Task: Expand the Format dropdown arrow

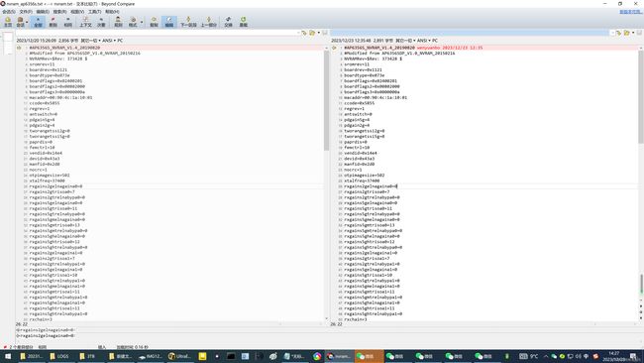Action: [142, 22]
